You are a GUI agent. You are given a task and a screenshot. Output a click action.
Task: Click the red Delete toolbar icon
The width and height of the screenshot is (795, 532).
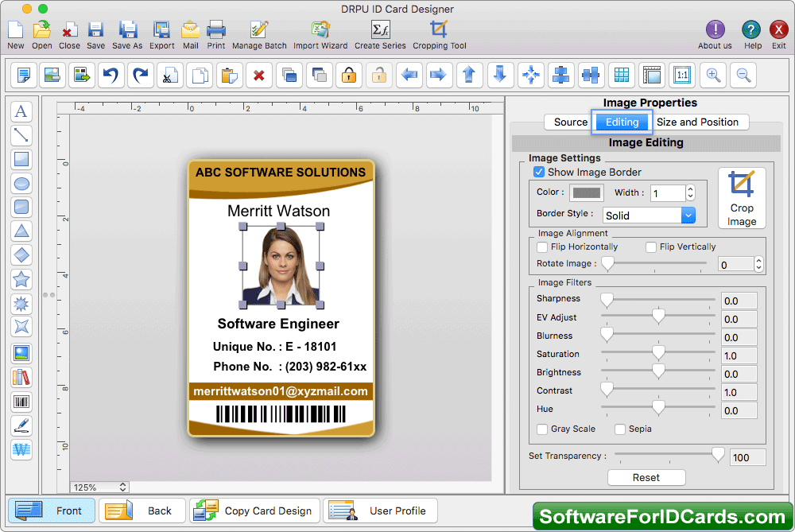click(x=259, y=75)
